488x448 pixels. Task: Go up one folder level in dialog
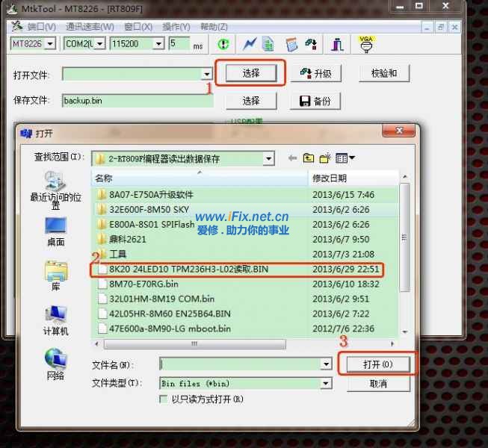[x=309, y=158]
